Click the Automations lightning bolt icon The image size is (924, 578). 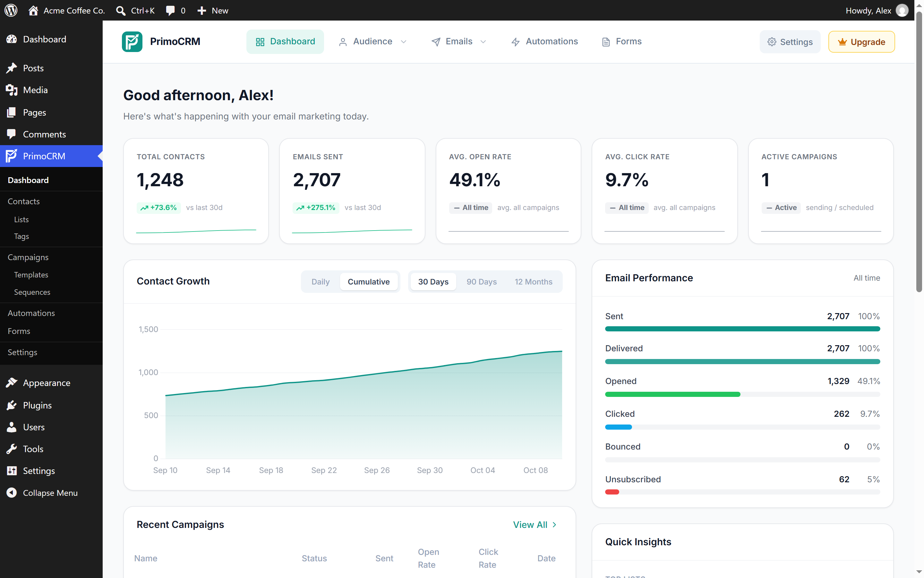point(516,42)
